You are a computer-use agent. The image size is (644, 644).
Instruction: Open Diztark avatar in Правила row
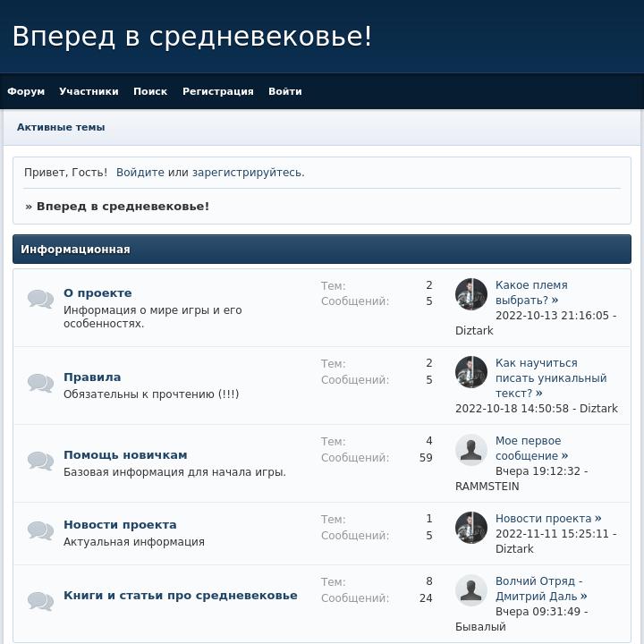[471, 372]
